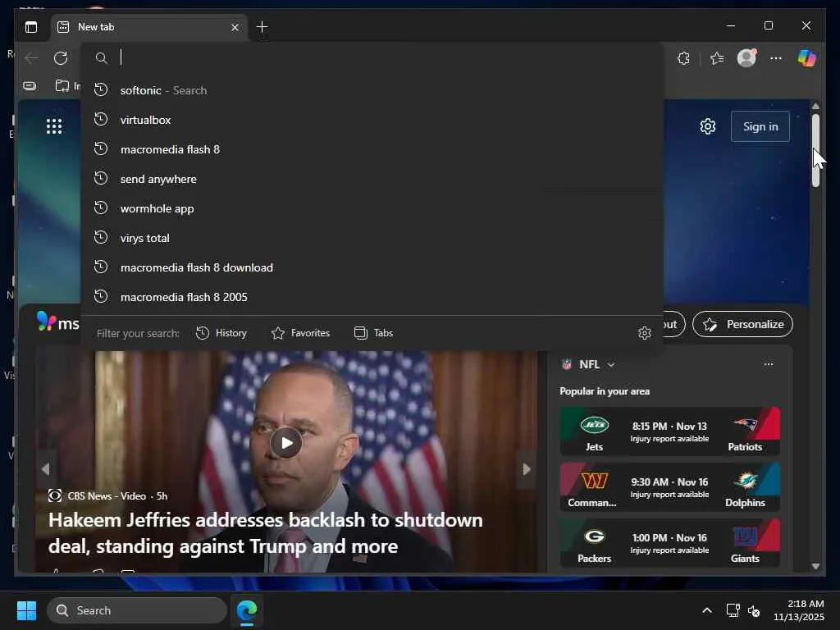Open the Commanders vs Dolphins game card
Screen dimensions: 840x630
(669, 487)
